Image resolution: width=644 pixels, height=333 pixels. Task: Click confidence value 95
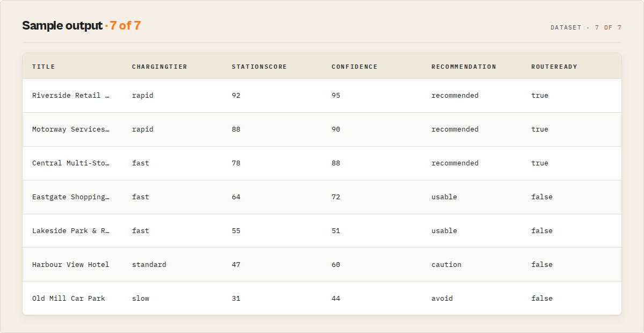click(x=336, y=96)
